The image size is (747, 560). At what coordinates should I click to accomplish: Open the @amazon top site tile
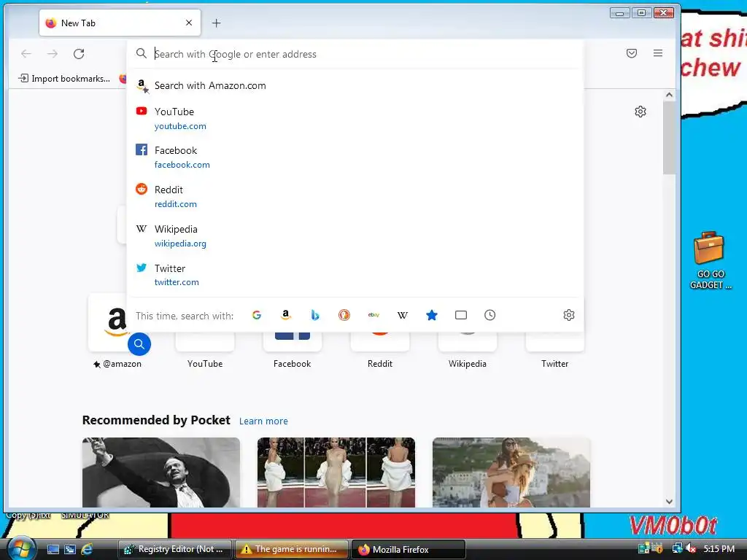[x=117, y=331]
